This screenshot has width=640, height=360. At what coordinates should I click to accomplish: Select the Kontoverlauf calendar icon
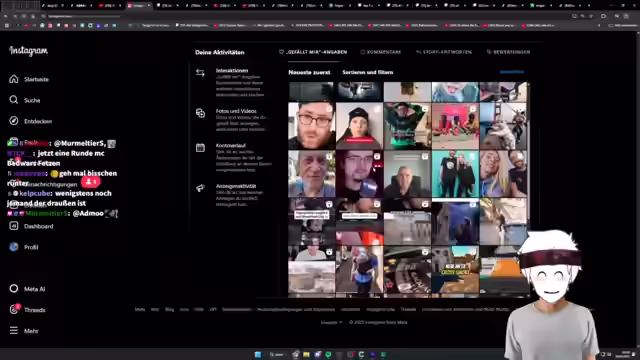(x=200, y=147)
